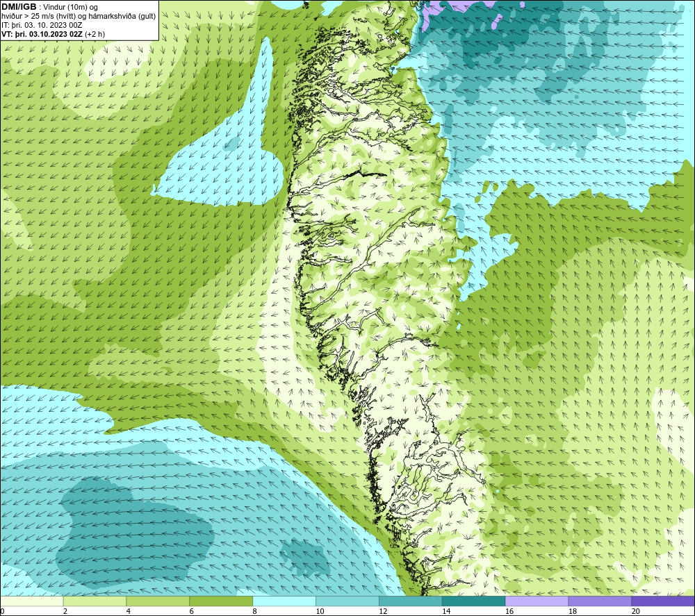Screen dimensions: 695x616
Task: Click the 'IT: þri. 03. 10. 2023 00Z' line
Action: click(x=42, y=25)
